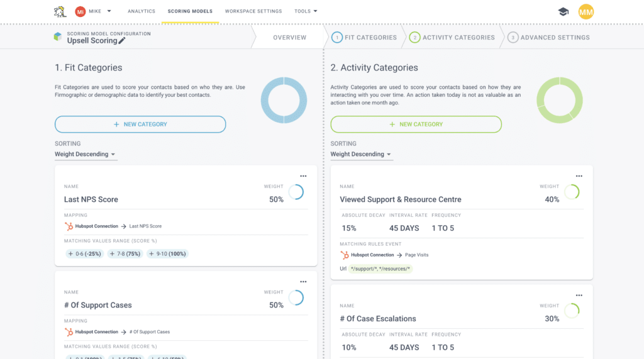Click the blue New Category button

click(x=140, y=124)
